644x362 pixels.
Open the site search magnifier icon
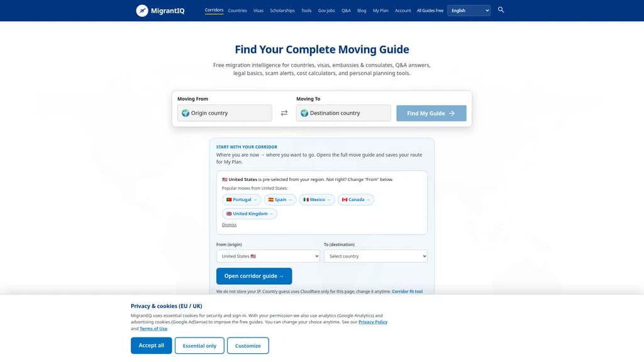[501, 10]
